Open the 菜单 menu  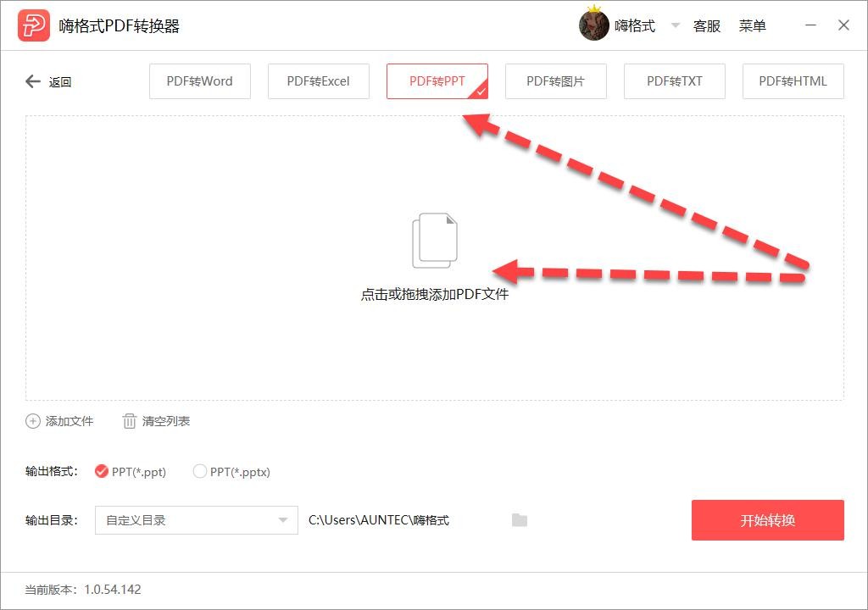pyautogui.click(x=753, y=26)
